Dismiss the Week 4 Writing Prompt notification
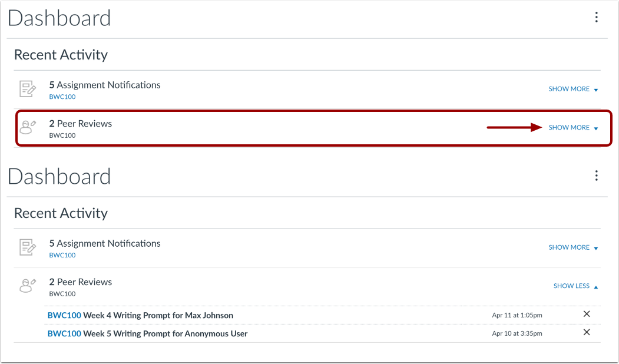Image resolution: width=619 pixels, height=364 pixels. click(587, 314)
